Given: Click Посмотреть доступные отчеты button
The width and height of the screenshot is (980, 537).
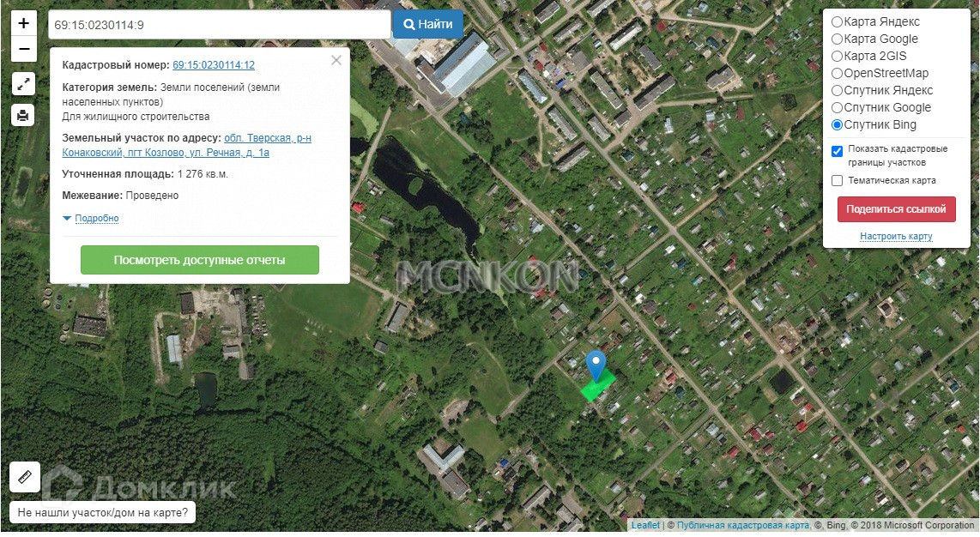Looking at the screenshot, I should click(199, 260).
